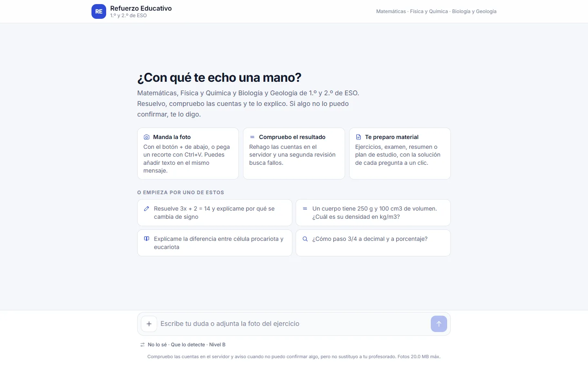Click the Te preparo material card

point(400,154)
